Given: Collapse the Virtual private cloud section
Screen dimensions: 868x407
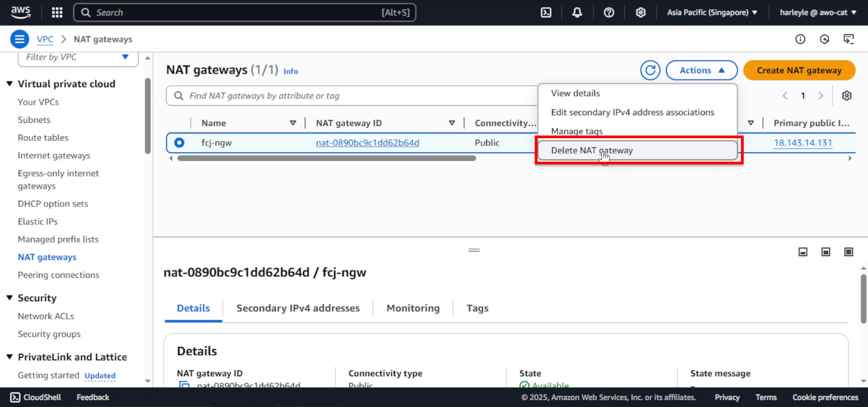Looking at the screenshot, I should 9,84.
